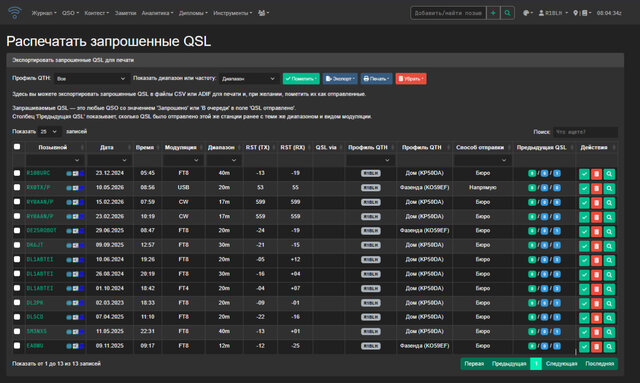
Task: Delete the 23.12.2024 QSO from queue
Action: click(x=596, y=174)
